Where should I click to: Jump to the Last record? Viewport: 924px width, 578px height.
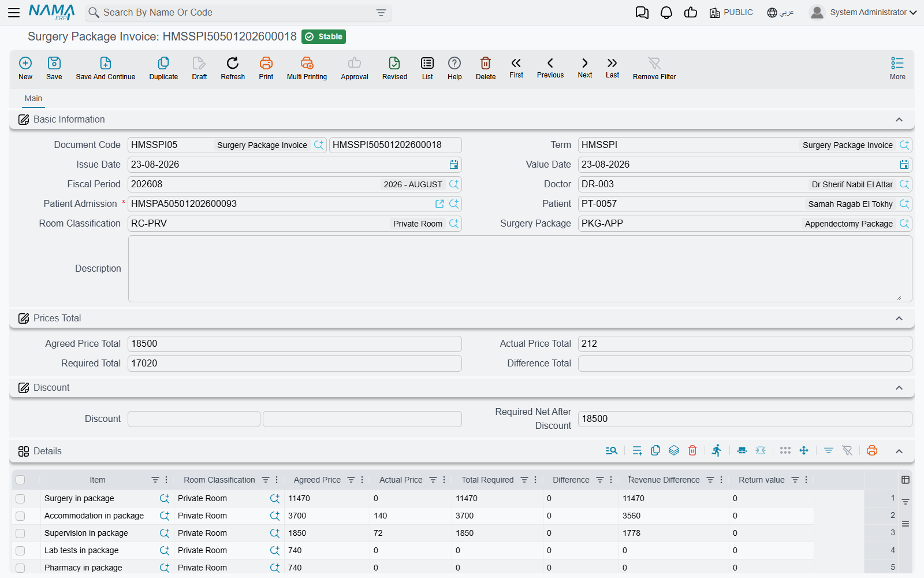coord(612,63)
